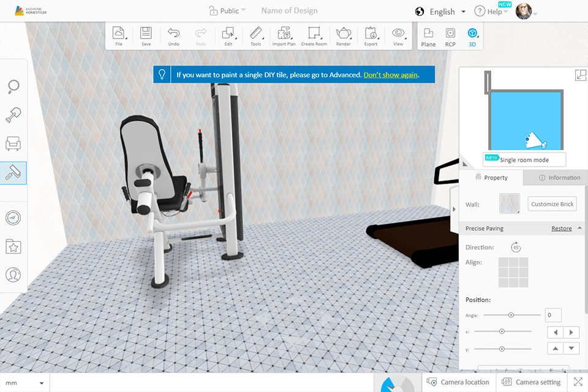Screen dimensions: 588x392
Task: Open the search tool in sidebar
Action: coord(13,86)
